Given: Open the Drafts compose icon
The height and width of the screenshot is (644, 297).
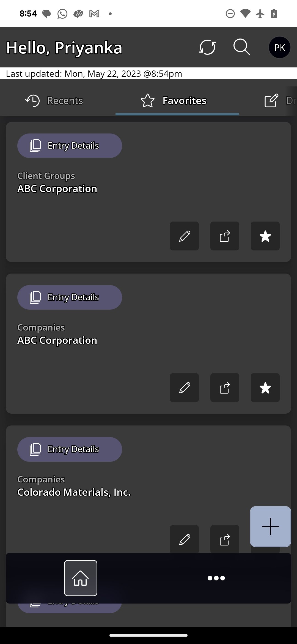Looking at the screenshot, I should click(271, 101).
